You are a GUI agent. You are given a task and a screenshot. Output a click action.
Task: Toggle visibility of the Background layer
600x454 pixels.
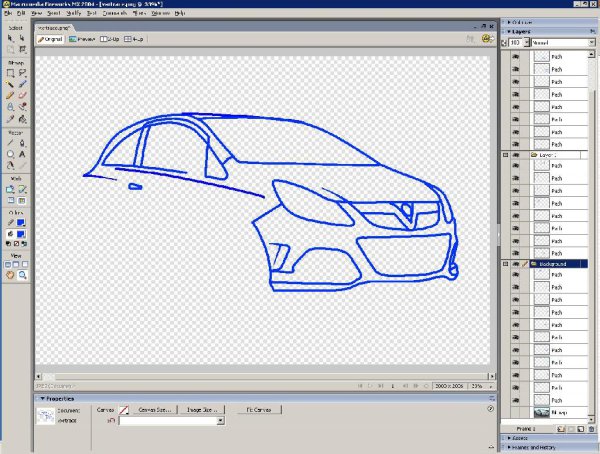[517, 263]
